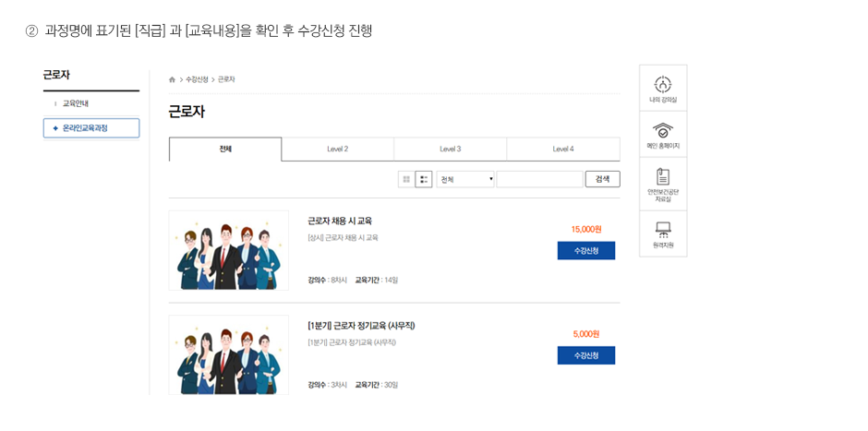Click the home icon in breadcrumb
The image size is (868, 431).
point(172,79)
